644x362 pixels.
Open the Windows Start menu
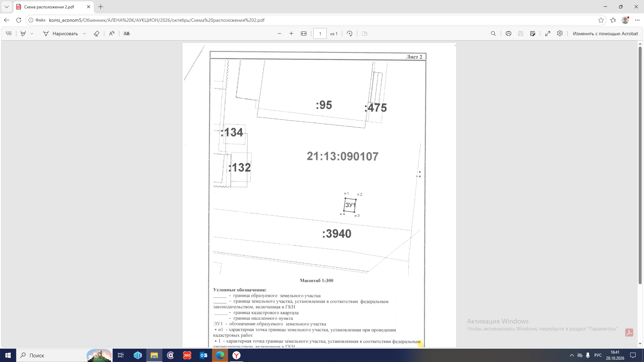click(8, 355)
